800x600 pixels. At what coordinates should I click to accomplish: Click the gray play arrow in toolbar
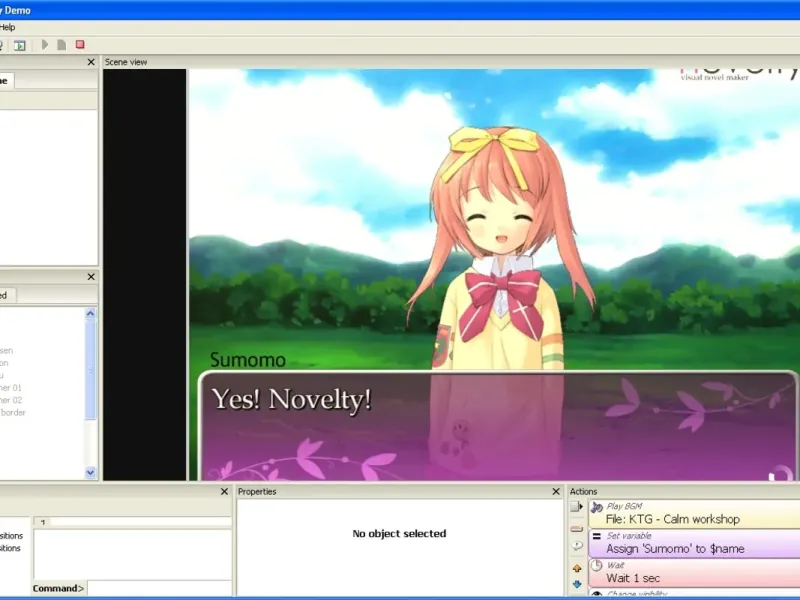(x=45, y=45)
